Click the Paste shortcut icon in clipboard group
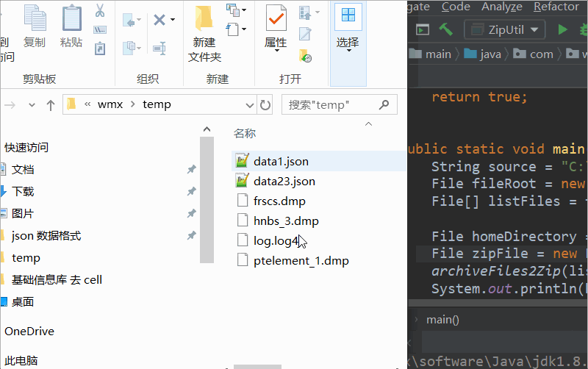 click(x=100, y=49)
